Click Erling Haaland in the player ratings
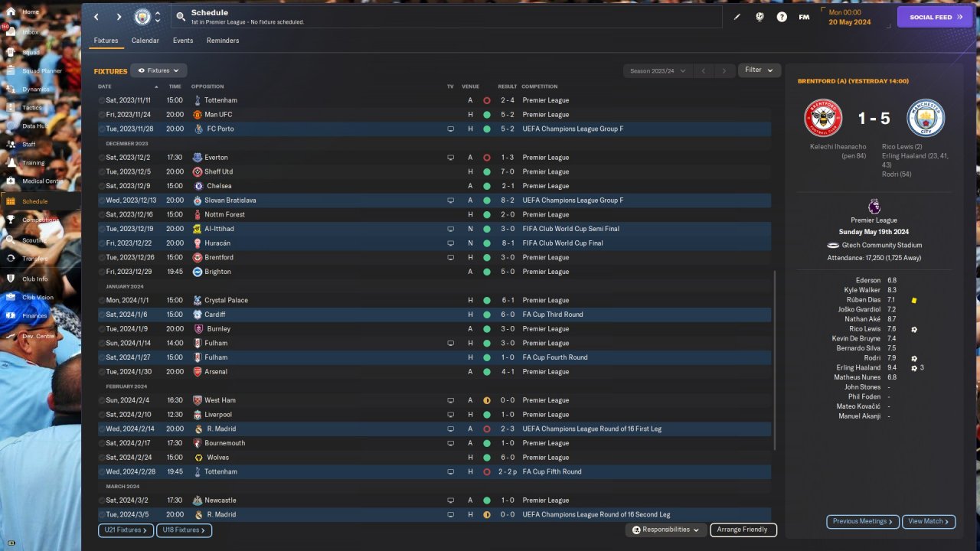The image size is (980, 551). point(858,368)
